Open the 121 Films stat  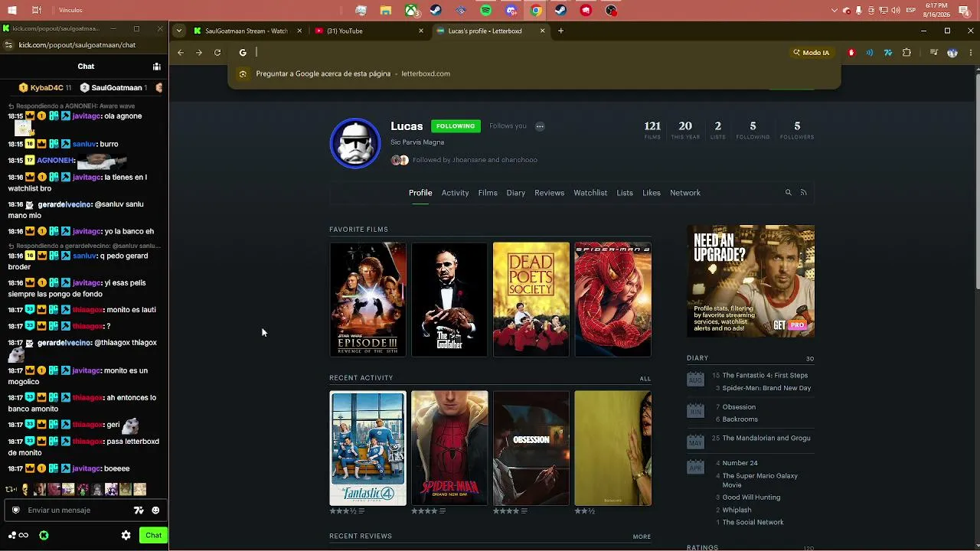652,130
